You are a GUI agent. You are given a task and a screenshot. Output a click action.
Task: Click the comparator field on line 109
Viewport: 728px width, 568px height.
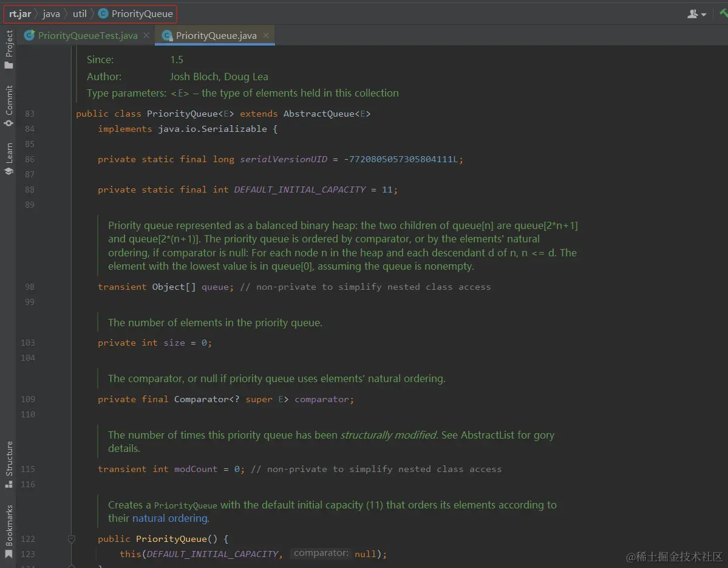322,399
